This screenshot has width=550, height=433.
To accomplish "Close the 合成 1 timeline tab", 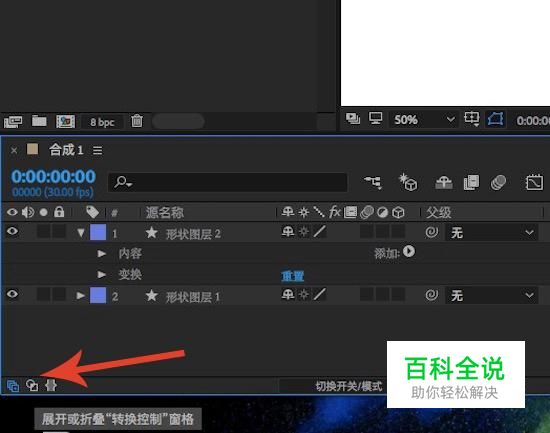I will pos(14,151).
